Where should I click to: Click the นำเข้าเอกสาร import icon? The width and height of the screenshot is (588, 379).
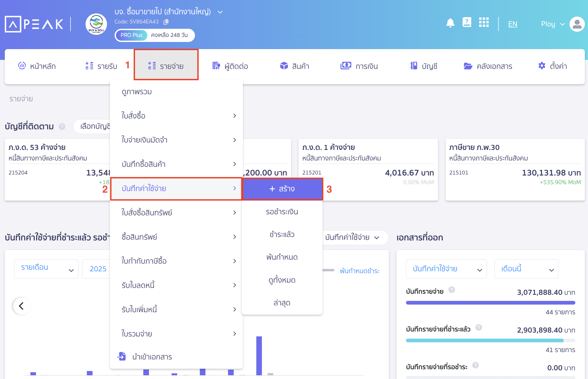pyautogui.click(x=122, y=356)
